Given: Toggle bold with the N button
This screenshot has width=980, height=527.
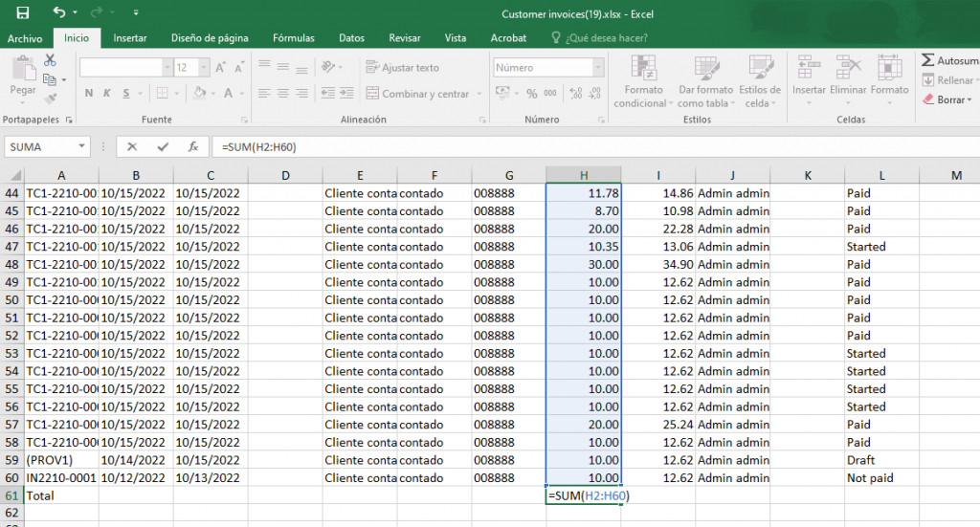Looking at the screenshot, I should point(89,94).
